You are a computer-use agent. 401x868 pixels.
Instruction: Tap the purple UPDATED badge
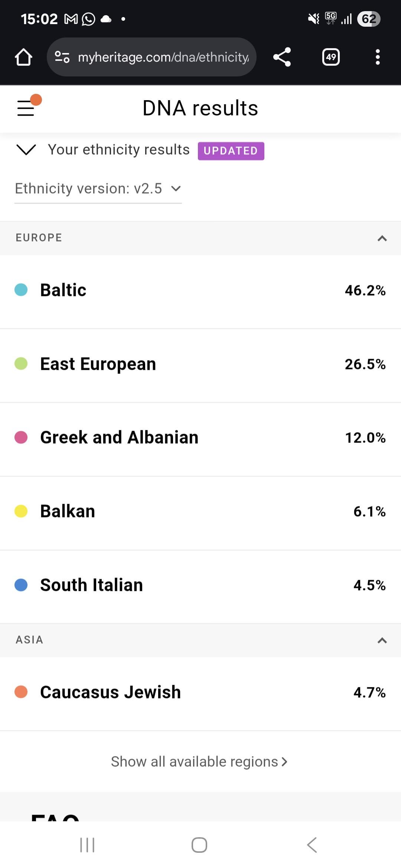(231, 151)
